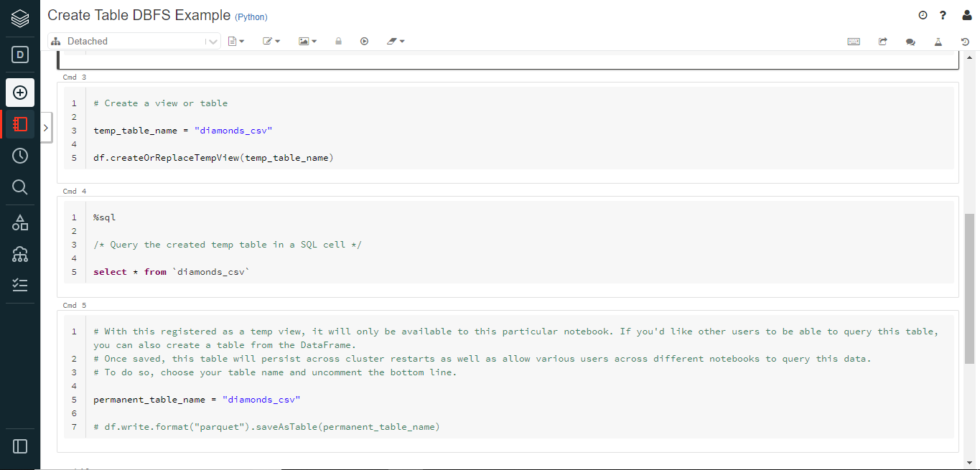Image resolution: width=980 pixels, height=470 pixels.
Task: Open the comments panel
Action: coord(910,42)
